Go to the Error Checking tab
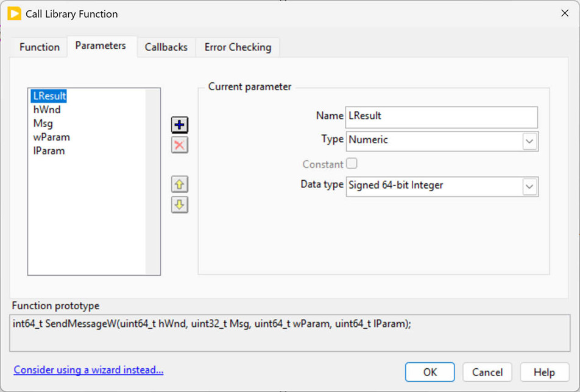Screen dimensions: 580x392 pos(238,47)
